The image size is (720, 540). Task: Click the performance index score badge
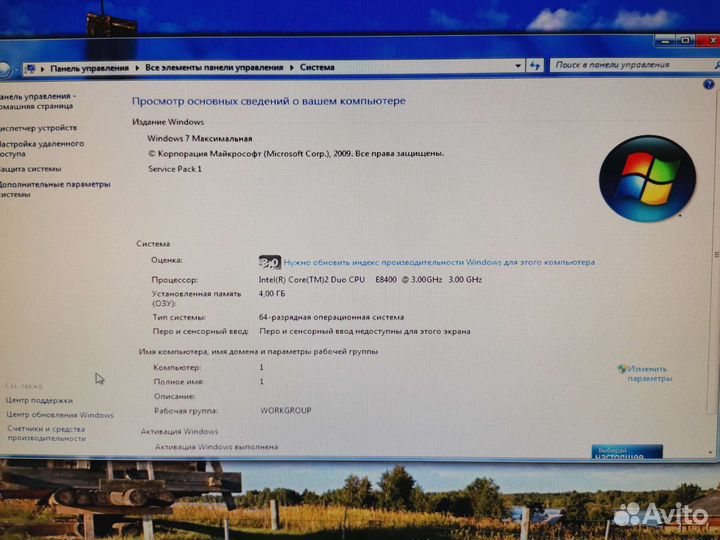[x=269, y=262]
